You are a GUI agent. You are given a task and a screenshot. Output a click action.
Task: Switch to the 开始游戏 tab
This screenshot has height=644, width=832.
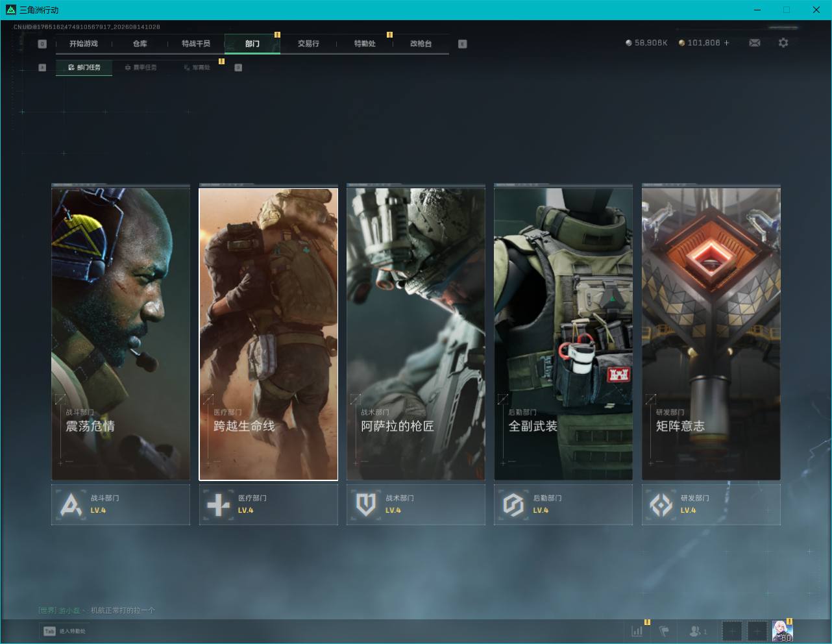(84, 43)
